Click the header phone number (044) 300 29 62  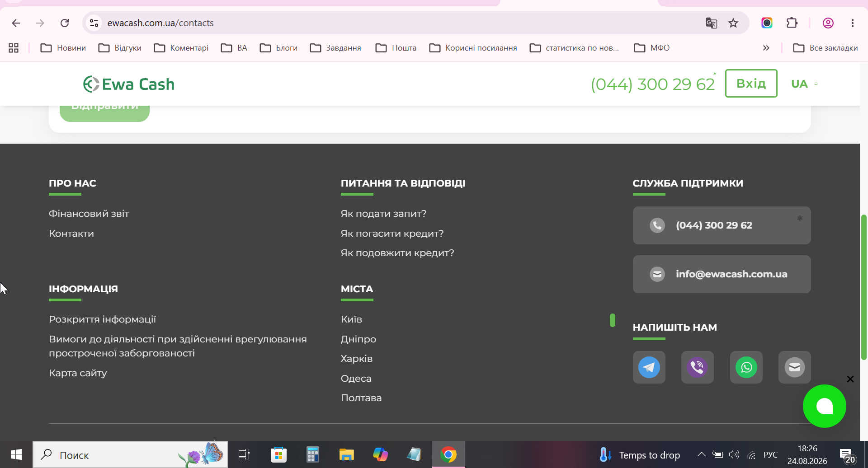(652, 84)
